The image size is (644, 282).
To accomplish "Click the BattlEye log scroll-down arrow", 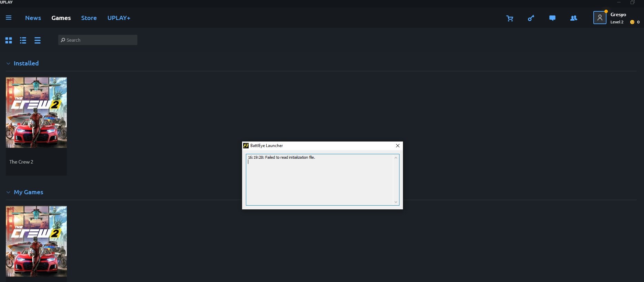I will point(396,202).
